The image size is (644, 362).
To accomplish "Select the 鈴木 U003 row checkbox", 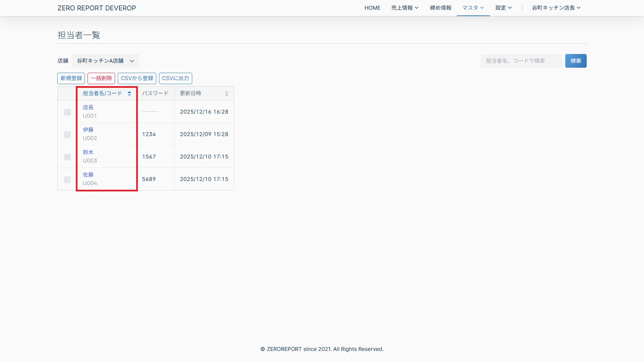I will (67, 157).
